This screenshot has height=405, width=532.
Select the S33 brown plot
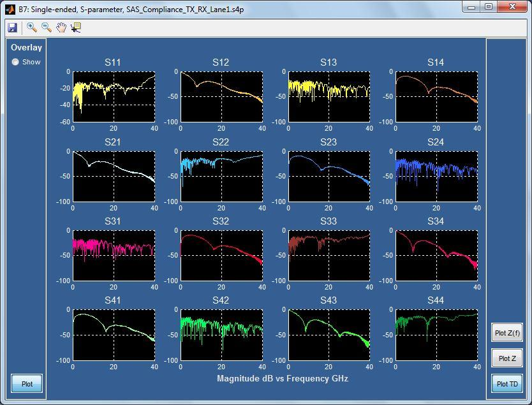point(329,255)
